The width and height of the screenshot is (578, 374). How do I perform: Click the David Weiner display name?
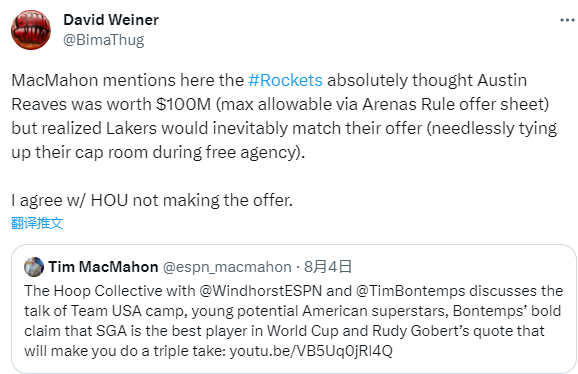tap(111, 20)
